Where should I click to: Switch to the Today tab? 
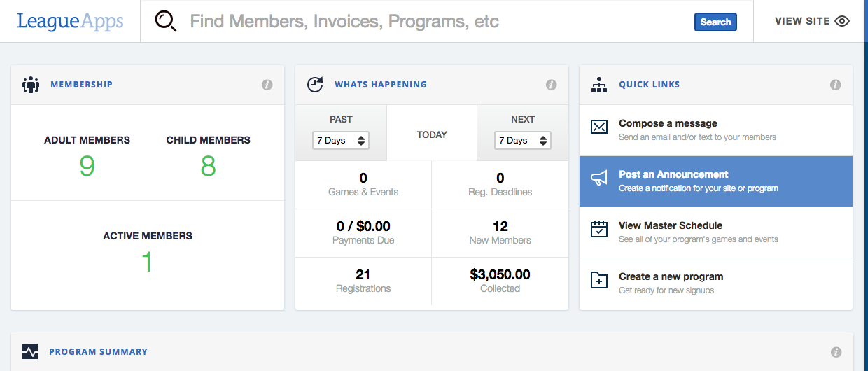(432, 134)
